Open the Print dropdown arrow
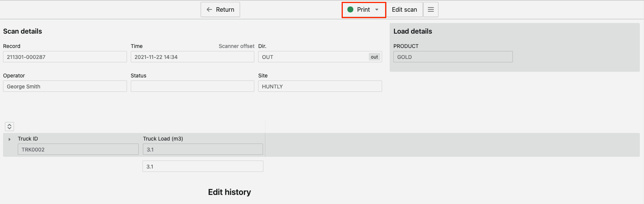Screen dimensions: 644x204 [x=377, y=9]
